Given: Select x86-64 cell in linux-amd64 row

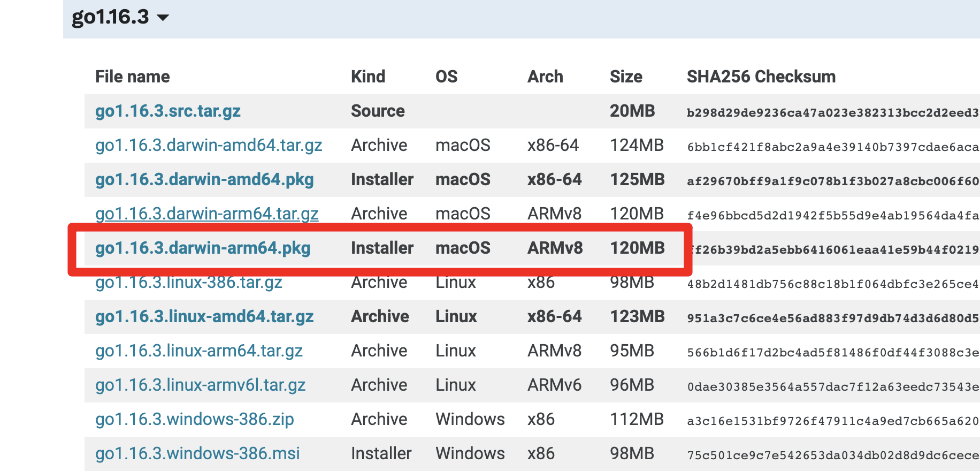Looking at the screenshot, I should click(554, 316).
